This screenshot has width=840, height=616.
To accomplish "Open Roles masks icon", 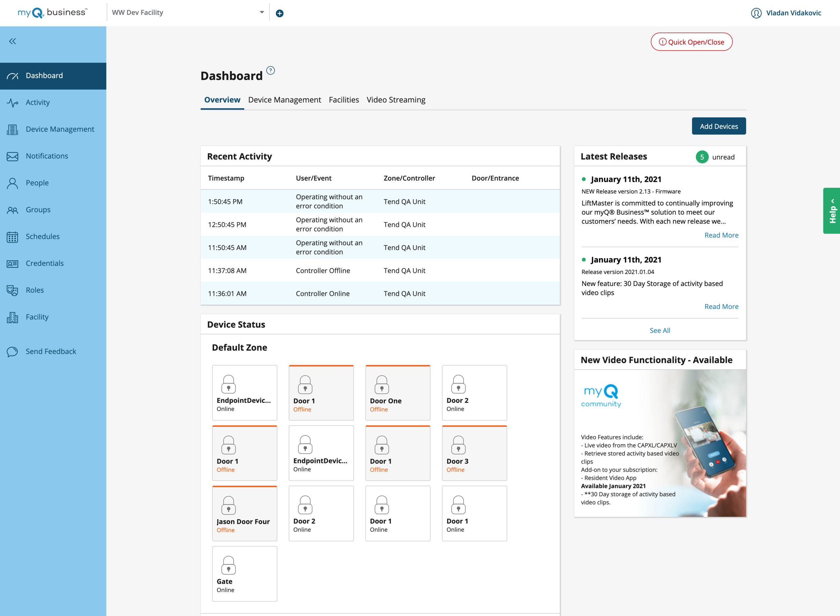I will coord(12,290).
